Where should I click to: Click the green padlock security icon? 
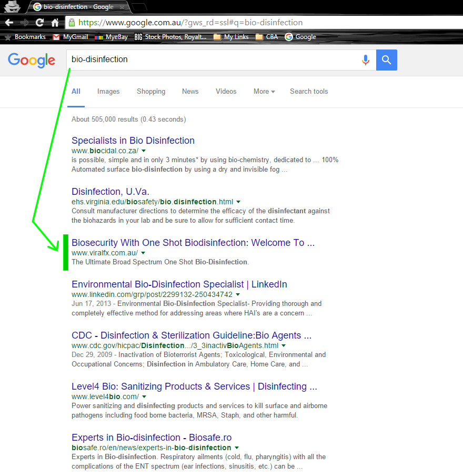point(72,23)
